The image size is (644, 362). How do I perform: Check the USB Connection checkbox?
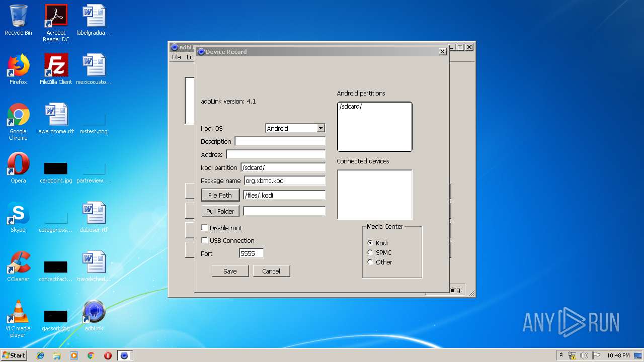pos(204,240)
